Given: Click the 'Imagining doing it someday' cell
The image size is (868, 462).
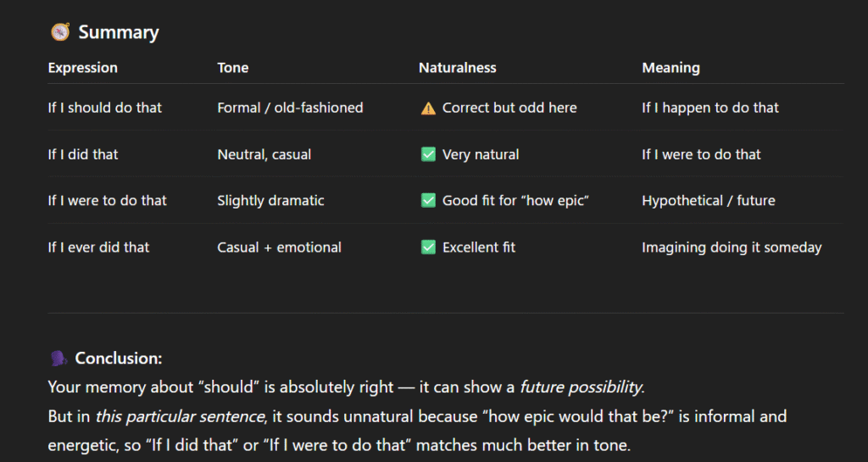Looking at the screenshot, I should pos(732,248).
